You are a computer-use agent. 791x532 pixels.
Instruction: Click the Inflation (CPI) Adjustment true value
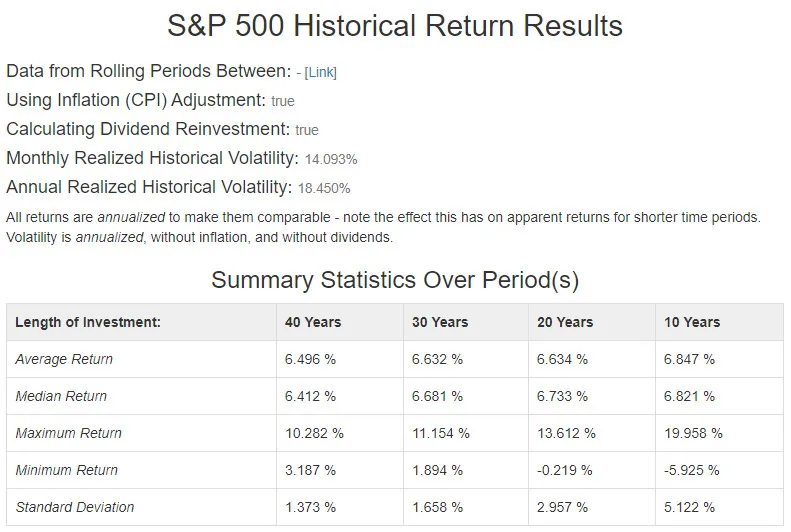coord(283,101)
